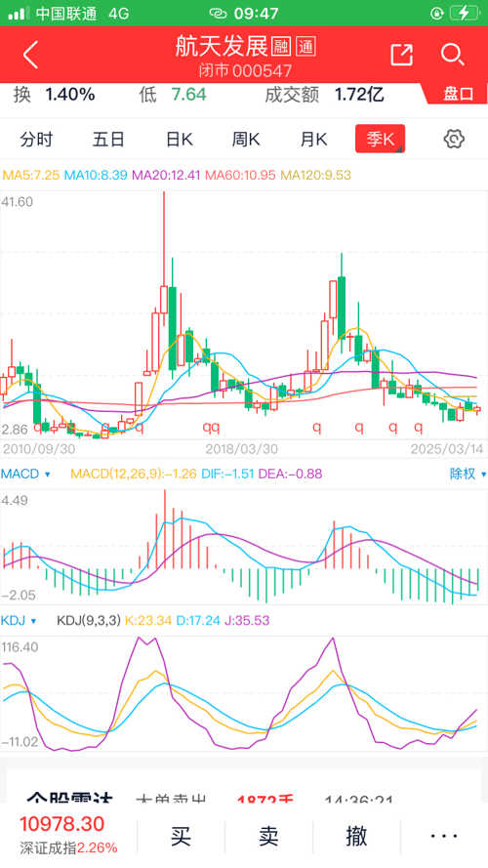Tap the MA5:7.25 moving average label
This screenshot has height=868, width=488.
[31, 176]
